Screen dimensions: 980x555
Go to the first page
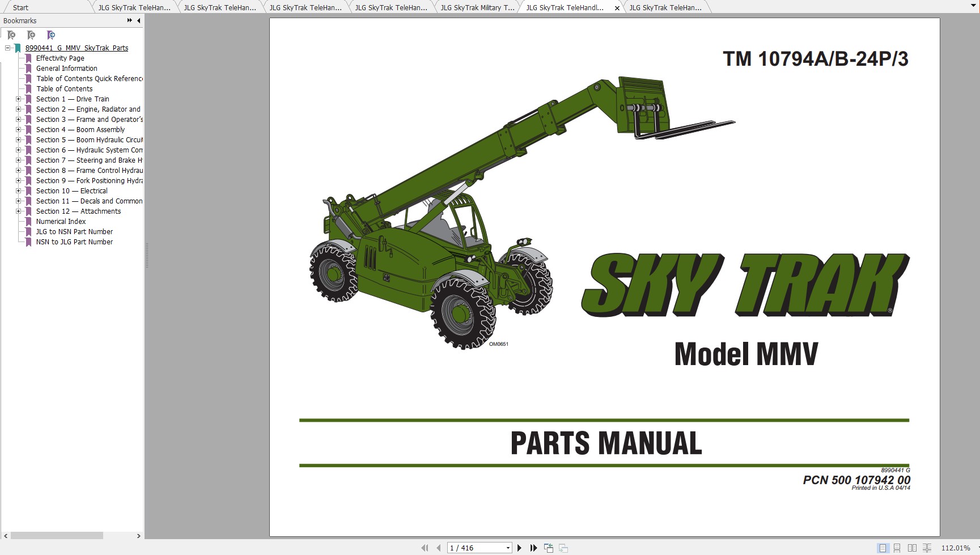pyautogui.click(x=425, y=548)
